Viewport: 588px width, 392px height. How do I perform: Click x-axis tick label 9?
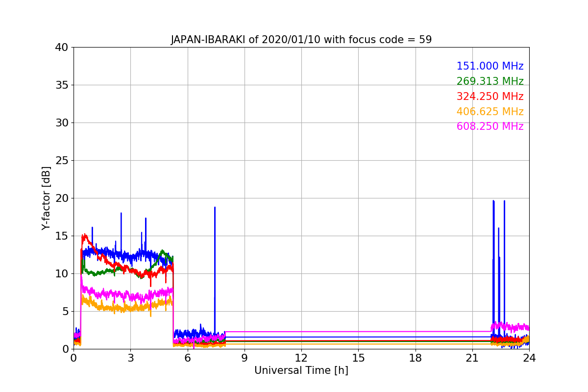[x=244, y=358]
